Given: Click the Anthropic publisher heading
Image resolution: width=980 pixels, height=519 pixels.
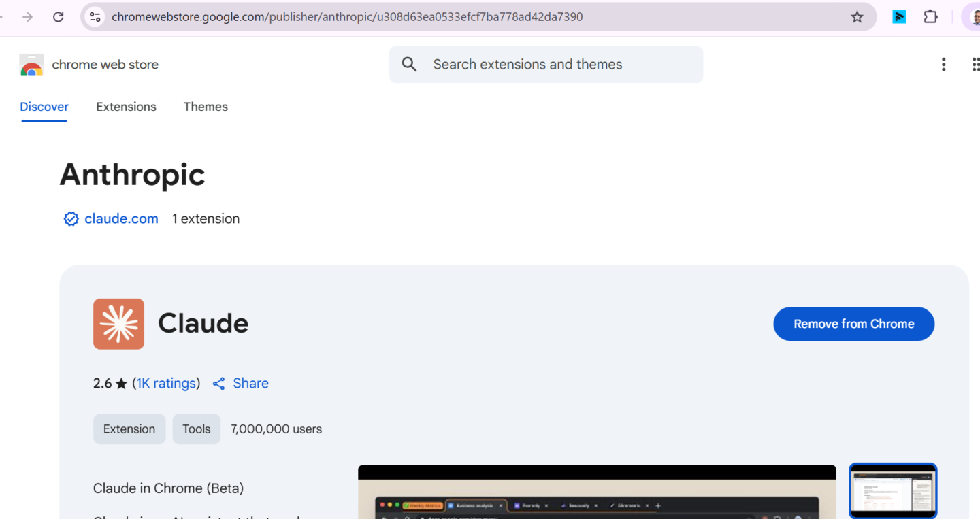Looking at the screenshot, I should click(x=132, y=175).
